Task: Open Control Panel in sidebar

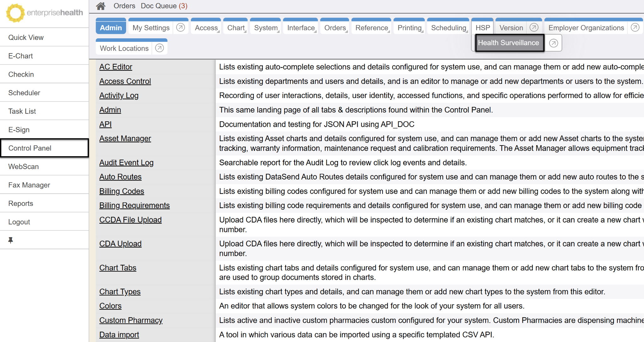Action: (x=30, y=148)
